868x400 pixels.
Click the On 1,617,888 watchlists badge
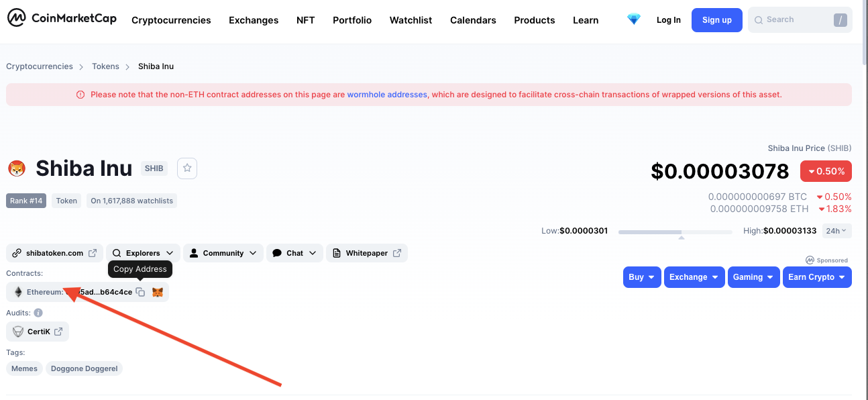point(132,201)
